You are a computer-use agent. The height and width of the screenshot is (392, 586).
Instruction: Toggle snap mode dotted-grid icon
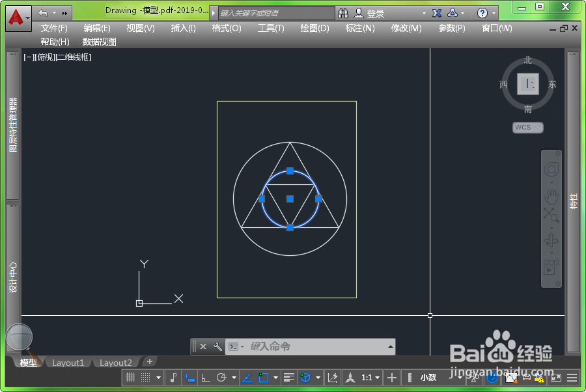pos(146,378)
